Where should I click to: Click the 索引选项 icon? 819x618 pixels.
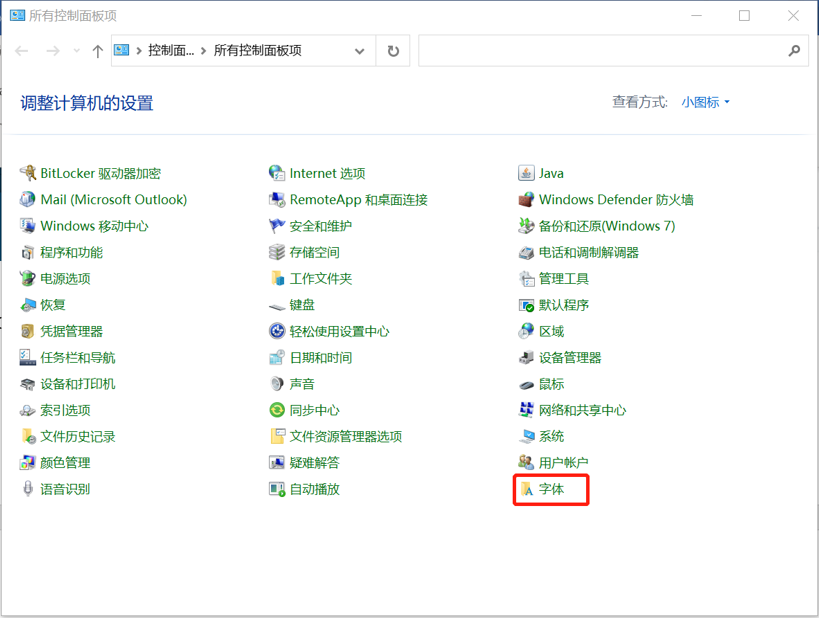27,410
